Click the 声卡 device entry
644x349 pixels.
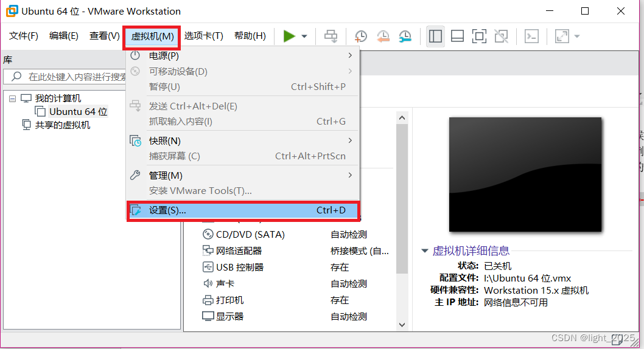pos(225,284)
